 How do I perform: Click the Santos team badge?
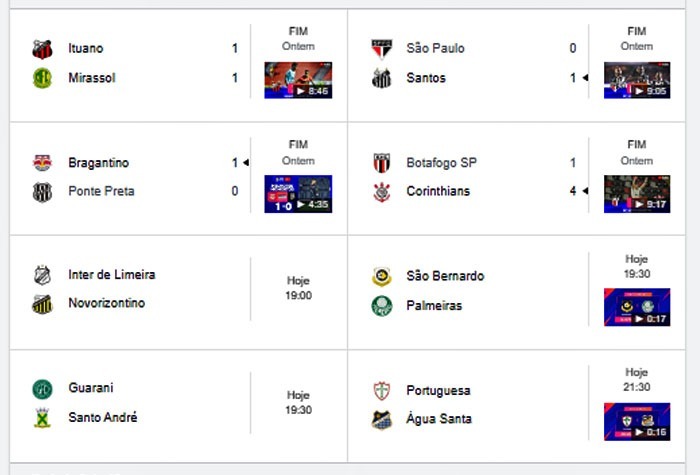click(x=382, y=78)
